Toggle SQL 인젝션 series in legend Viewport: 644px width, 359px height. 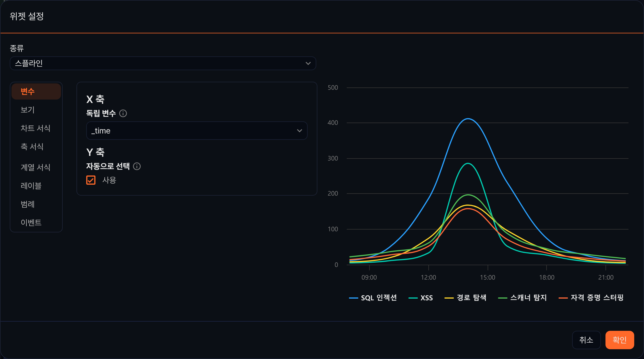[x=373, y=298]
